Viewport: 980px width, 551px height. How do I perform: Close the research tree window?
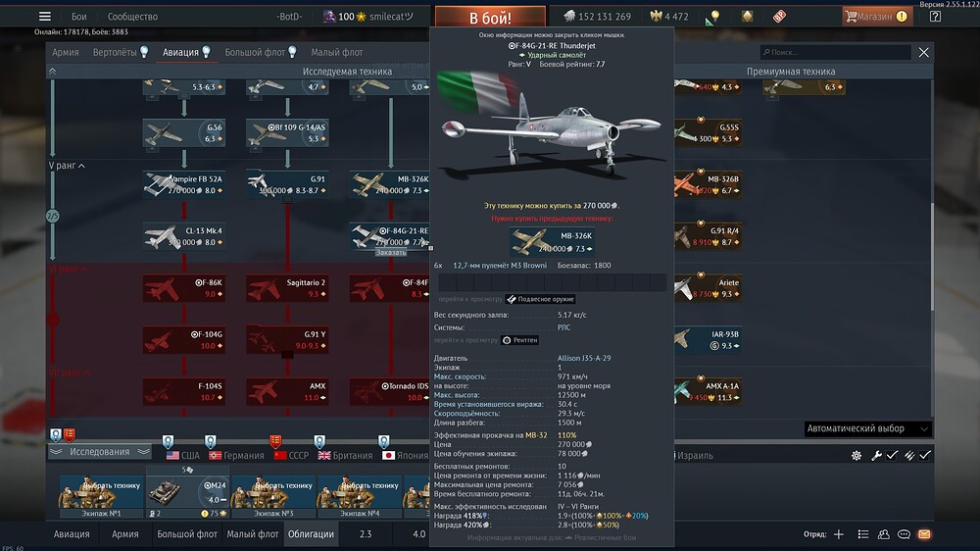[x=924, y=53]
